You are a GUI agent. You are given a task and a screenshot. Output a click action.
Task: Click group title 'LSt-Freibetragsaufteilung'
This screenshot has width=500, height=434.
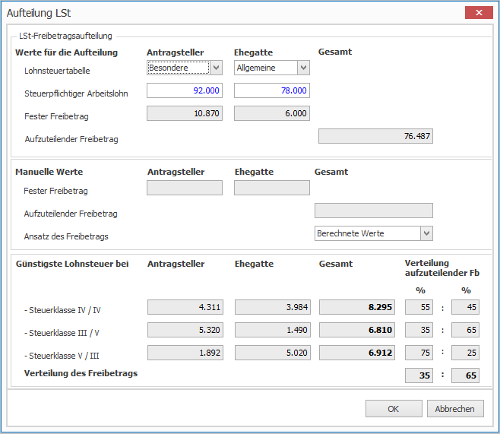66,36
